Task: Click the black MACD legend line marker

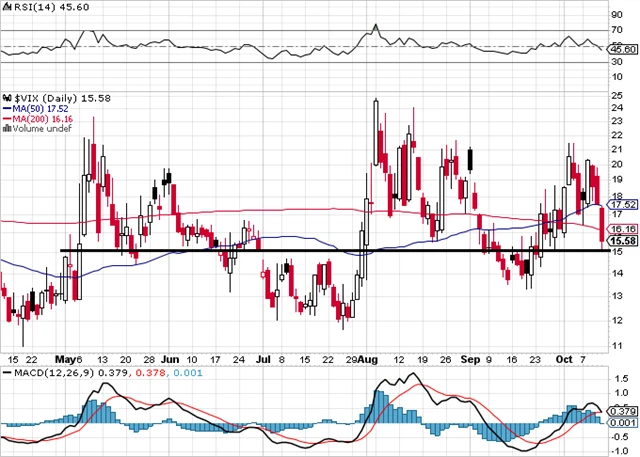Action: tap(6, 372)
